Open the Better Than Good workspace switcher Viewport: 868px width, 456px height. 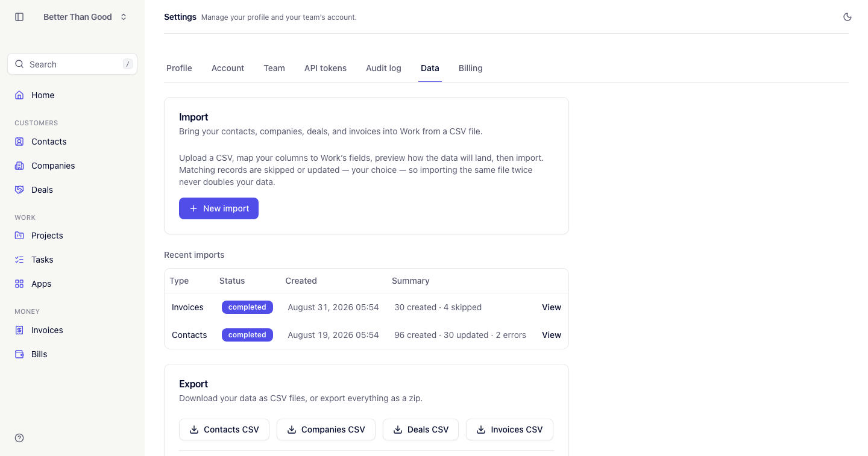(85, 17)
